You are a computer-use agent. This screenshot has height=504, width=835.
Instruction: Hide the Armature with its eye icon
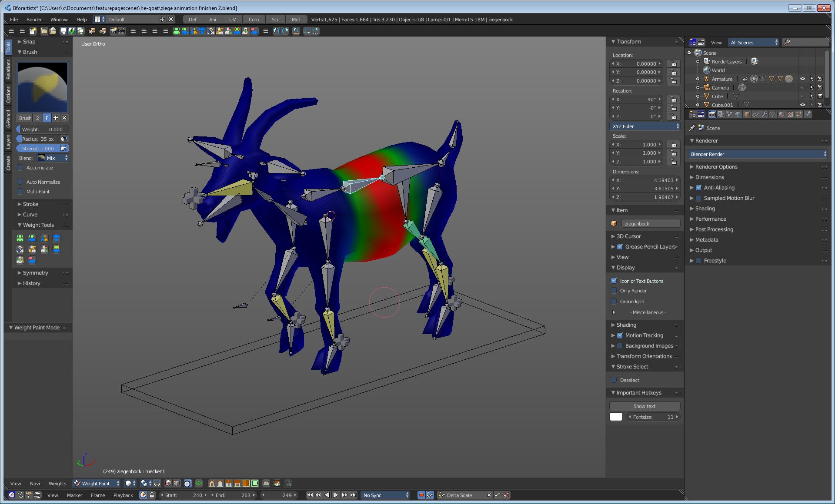pyautogui.click(x=802, y=79)
